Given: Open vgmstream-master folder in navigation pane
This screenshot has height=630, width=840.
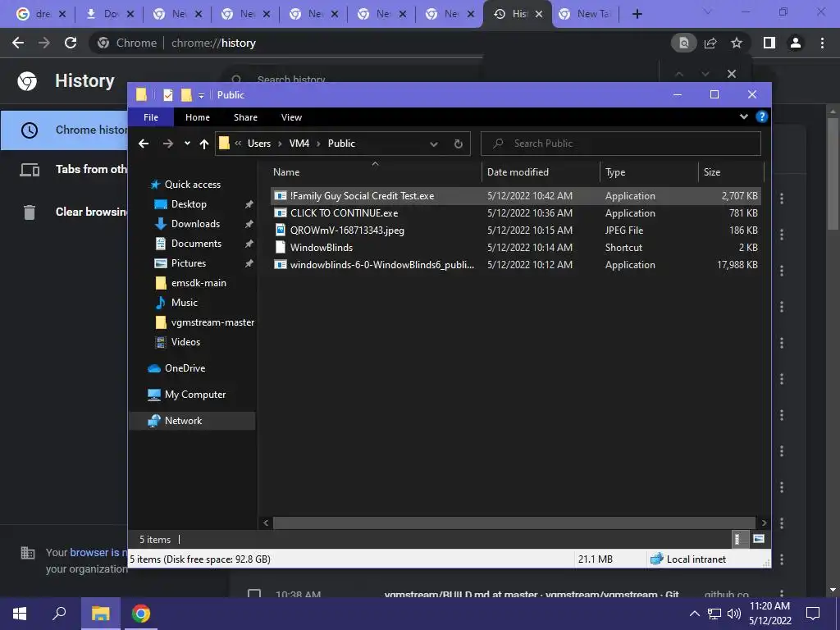Looking at the screenshot, I should pyautogui.click(x=204, y=322).
